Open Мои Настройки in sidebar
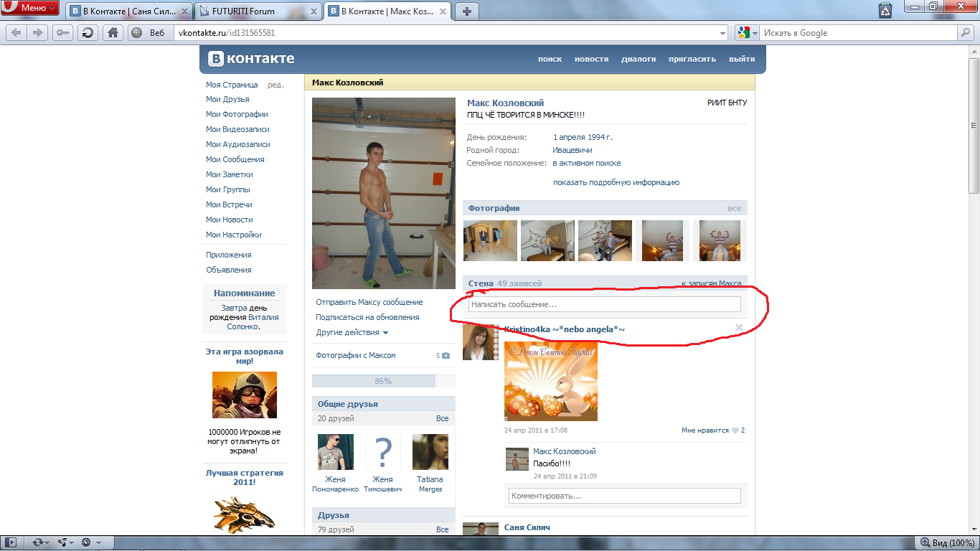This screenshot has height=551, width=980. pyautogui.click(x=233, y=235)
